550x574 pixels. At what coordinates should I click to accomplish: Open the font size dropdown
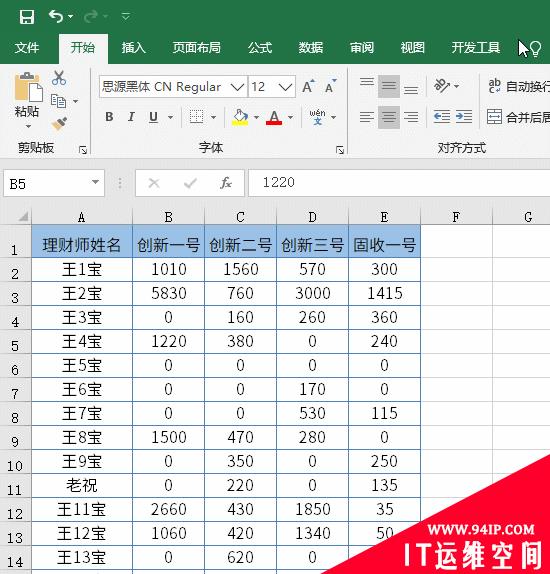click(x=285, y=87)
